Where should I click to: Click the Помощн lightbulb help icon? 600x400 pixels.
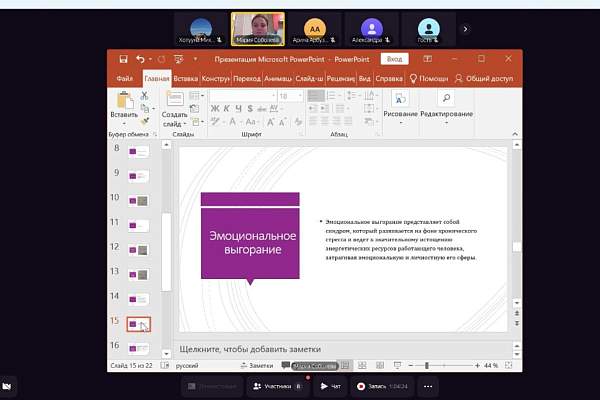click(x=413, y=78)
